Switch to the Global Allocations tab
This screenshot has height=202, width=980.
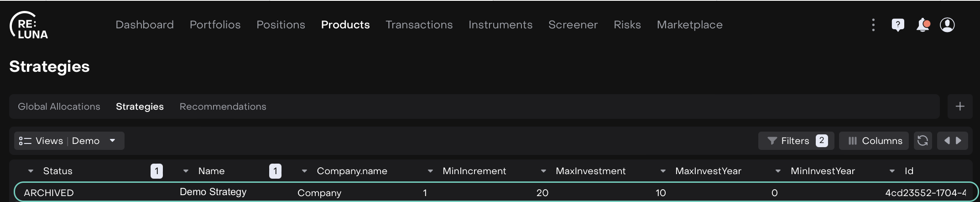pos(59,106)
